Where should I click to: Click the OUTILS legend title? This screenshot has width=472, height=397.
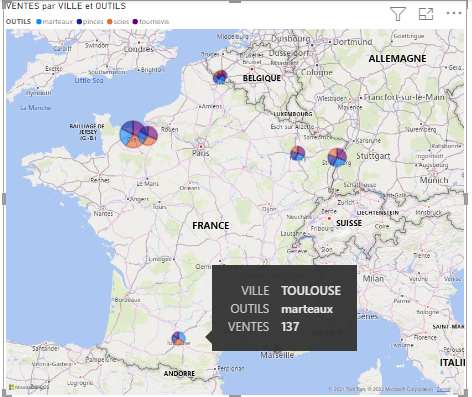point(18,22)
